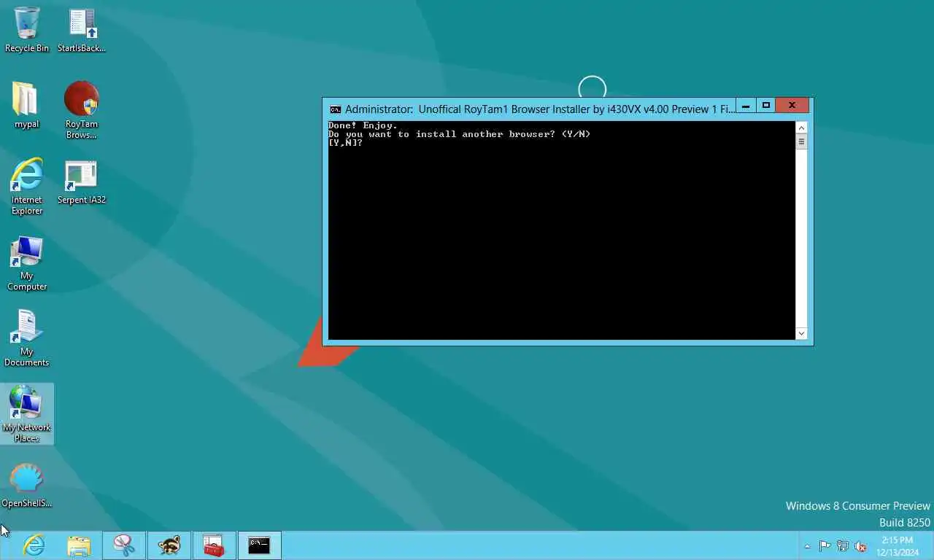Select the My Network Places desktop icon
The height and width of the screenshot is (560, 934).
click(x=27, y=413)
